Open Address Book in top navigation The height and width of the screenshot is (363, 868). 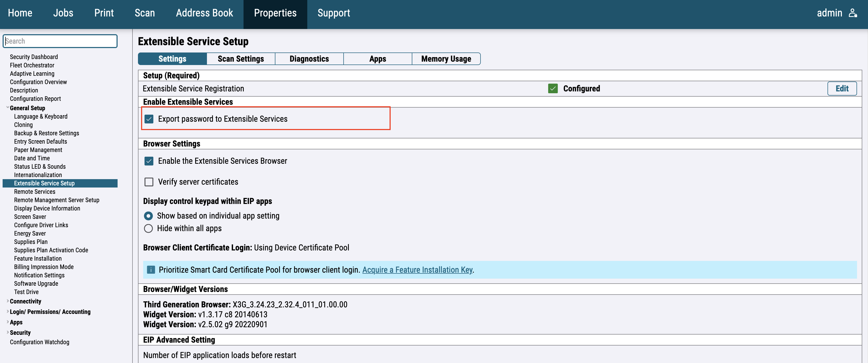click(204, 13)
